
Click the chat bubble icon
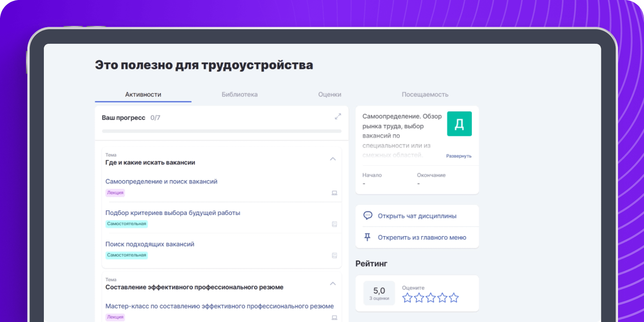(367, 215)
